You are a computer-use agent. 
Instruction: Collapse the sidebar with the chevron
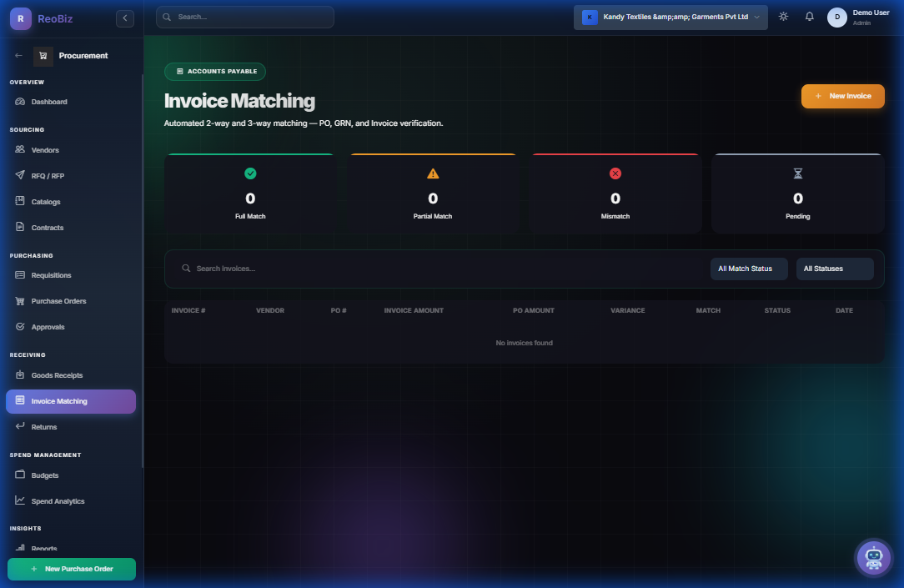(124, 17)
